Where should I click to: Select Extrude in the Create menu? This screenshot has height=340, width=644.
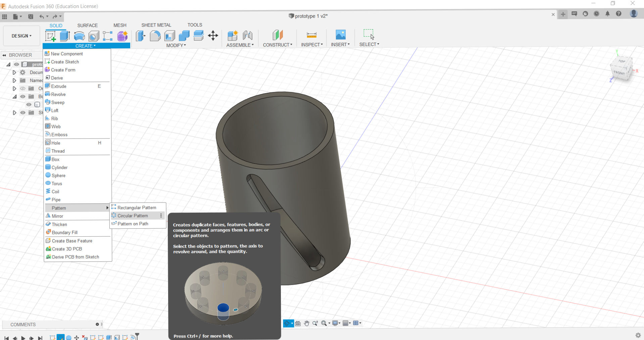coord(78,86)
